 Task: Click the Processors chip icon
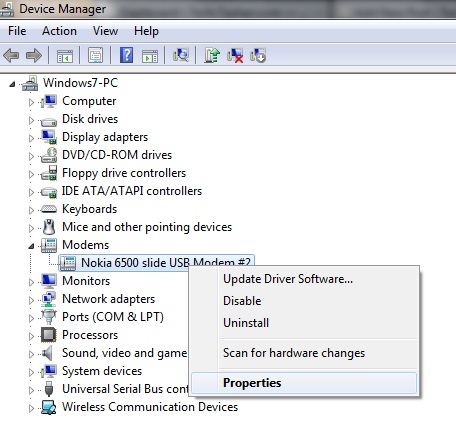[x=49, y=335]
